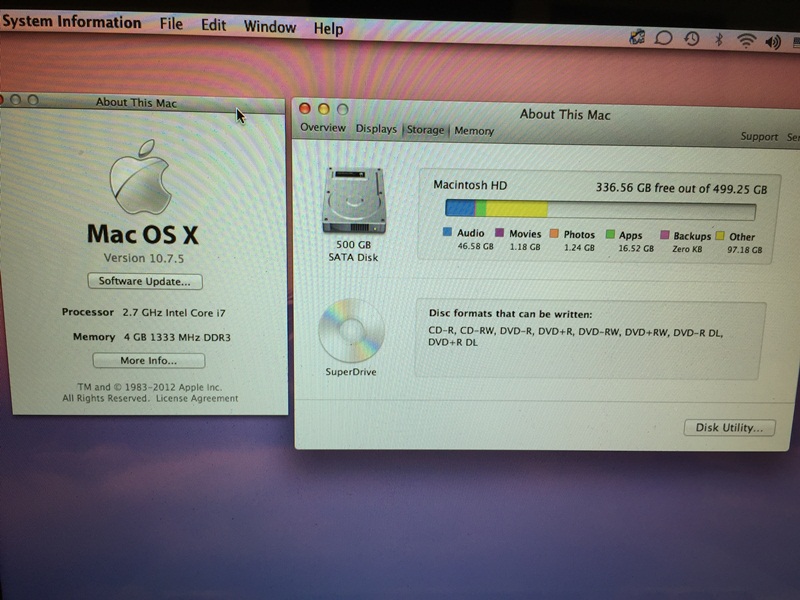Click the purple Movies legend swatch
Viewport: 800px width, 600px height.
(x=499, y=233)
